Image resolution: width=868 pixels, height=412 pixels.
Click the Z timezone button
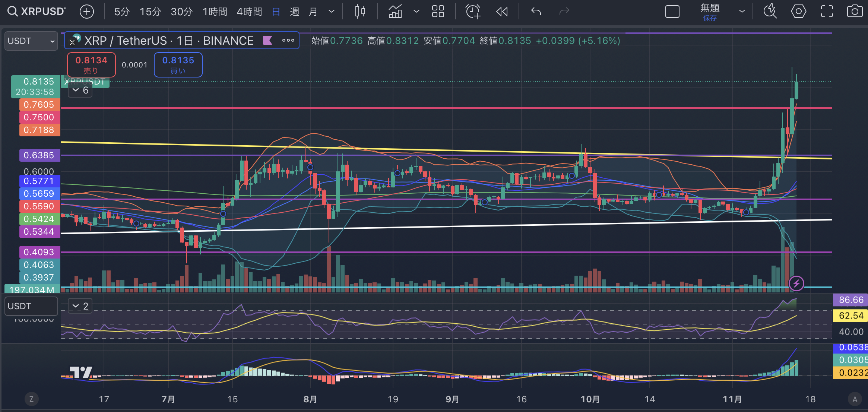coord(31,399)
